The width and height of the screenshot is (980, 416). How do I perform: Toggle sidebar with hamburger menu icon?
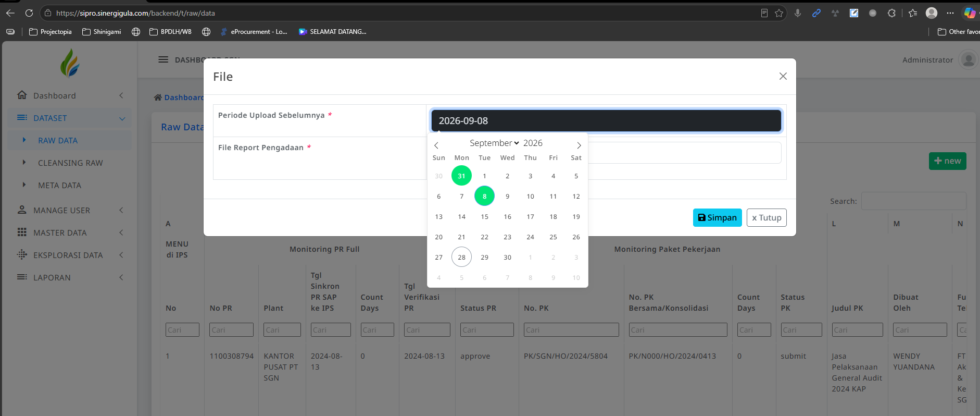coord(163,59)
